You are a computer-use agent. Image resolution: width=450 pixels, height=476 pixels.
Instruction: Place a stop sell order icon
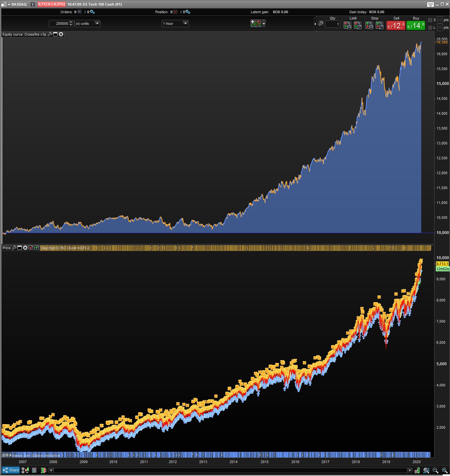point(380,25)
